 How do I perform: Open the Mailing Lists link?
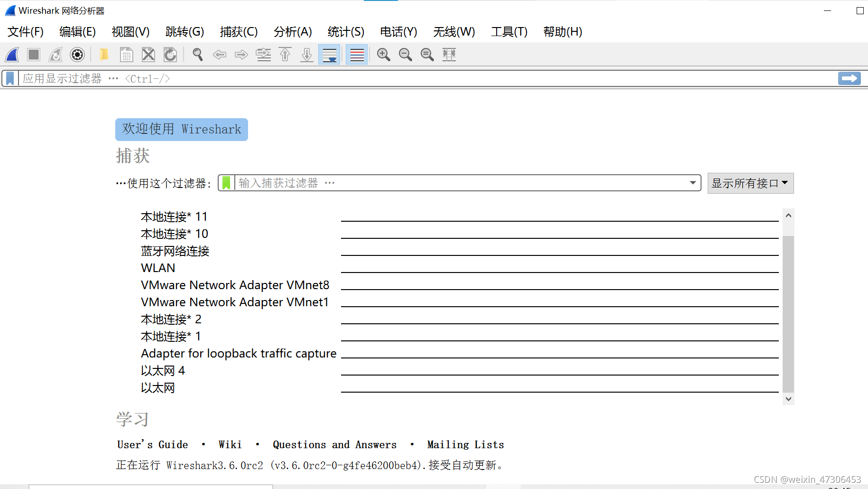[465, 445]
